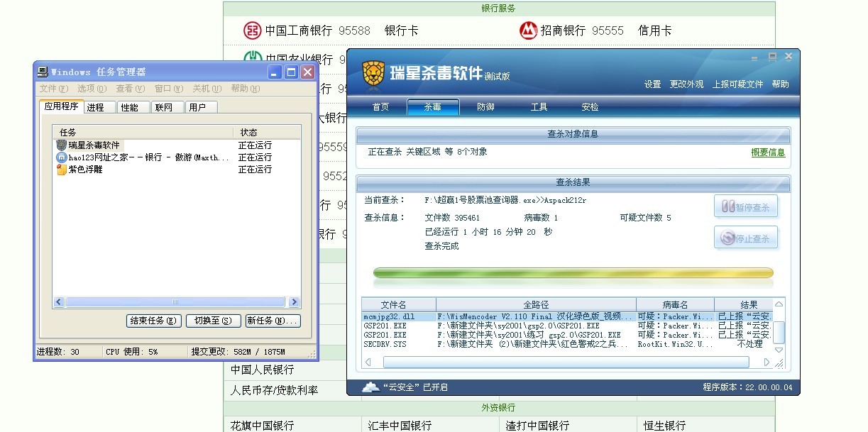Sort results by 全路径 column

coord(537,304)
